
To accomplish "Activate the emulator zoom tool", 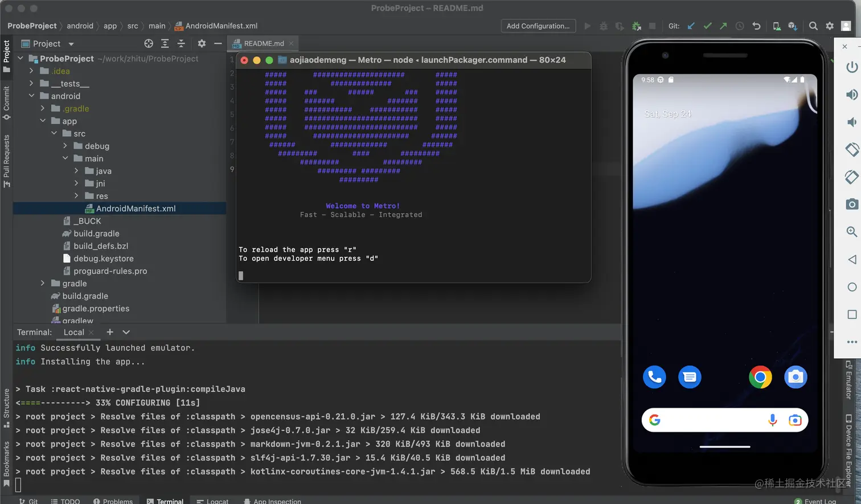I will [x=852, y=232].
